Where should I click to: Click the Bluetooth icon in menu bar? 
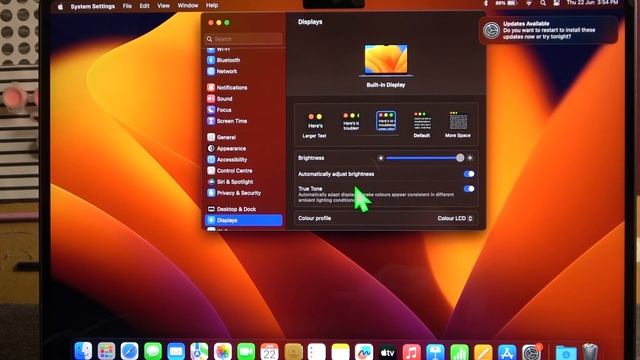click(x=486, y=3)
